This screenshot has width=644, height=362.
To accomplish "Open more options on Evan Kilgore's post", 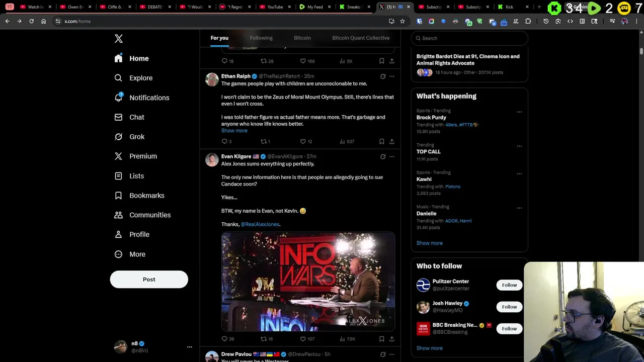I will [x=392, y=156].
